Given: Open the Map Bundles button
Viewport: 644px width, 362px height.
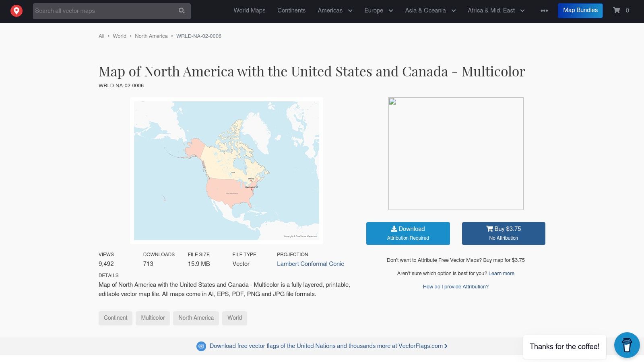Looking at the screenshot, I should [580, 10].
